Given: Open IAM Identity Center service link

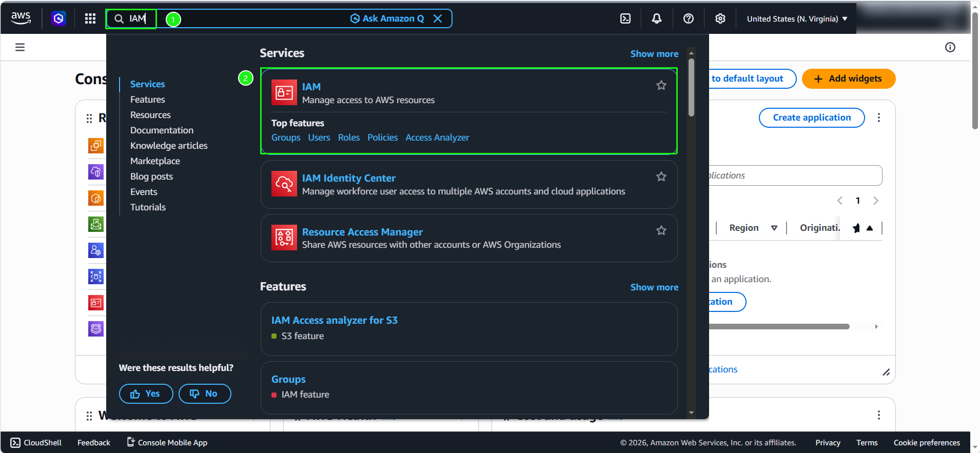Looking at the screenshot, I should coord(349,178).
